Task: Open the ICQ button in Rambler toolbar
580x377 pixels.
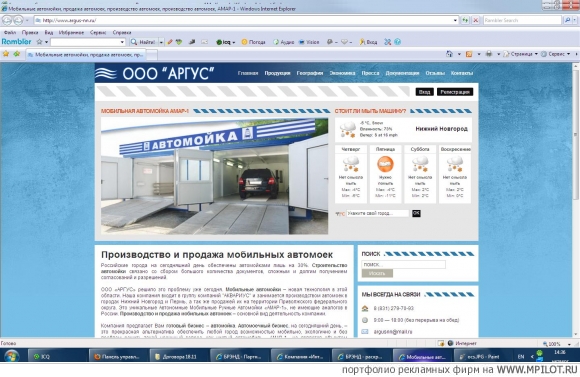Action: pyautogui.click(x=225, y=42)
